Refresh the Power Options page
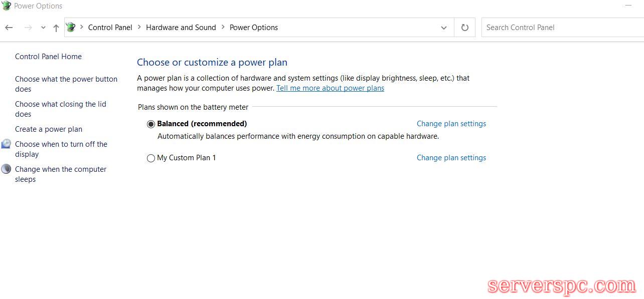The image size is (644, 299). click(x=464, y=28)
